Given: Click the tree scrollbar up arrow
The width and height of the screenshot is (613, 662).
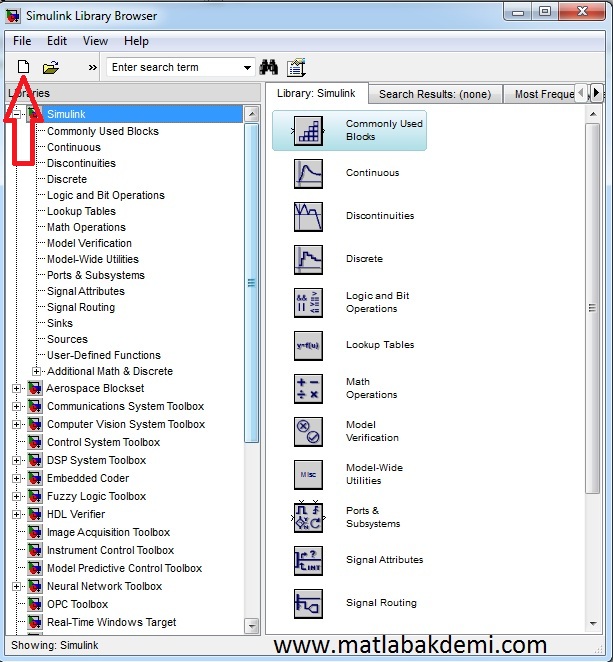Looking at the screenshot, I should [x=252, y=114].
